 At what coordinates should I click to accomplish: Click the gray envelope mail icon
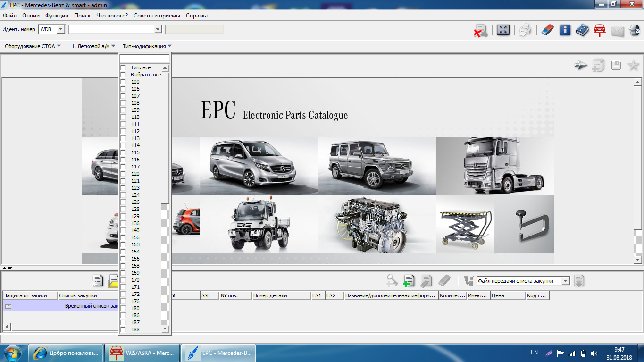(618, 32)
